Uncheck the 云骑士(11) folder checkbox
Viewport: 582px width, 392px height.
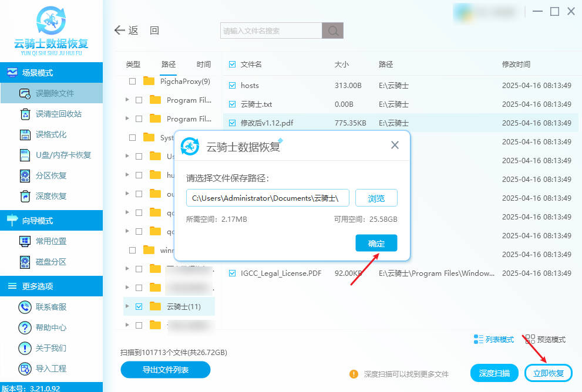click(x=139, y=306)
